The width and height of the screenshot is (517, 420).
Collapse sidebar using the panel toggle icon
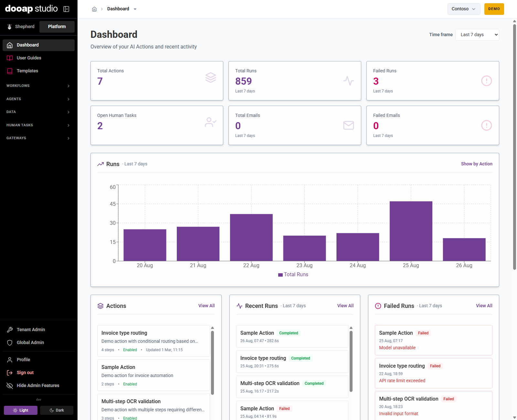(x=66, y=9)
